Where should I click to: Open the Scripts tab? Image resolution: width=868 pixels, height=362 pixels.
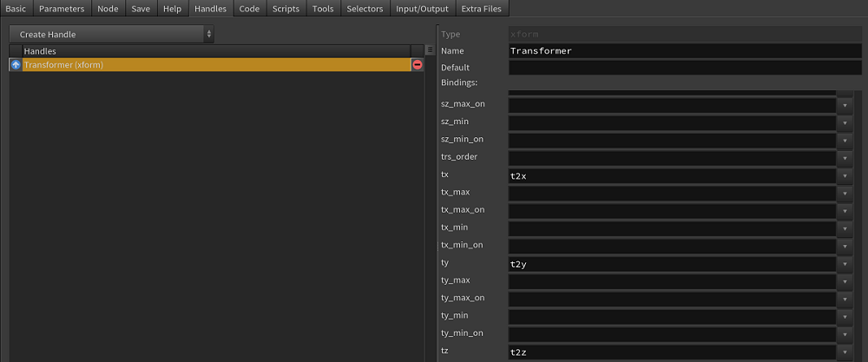click(286, 9)
